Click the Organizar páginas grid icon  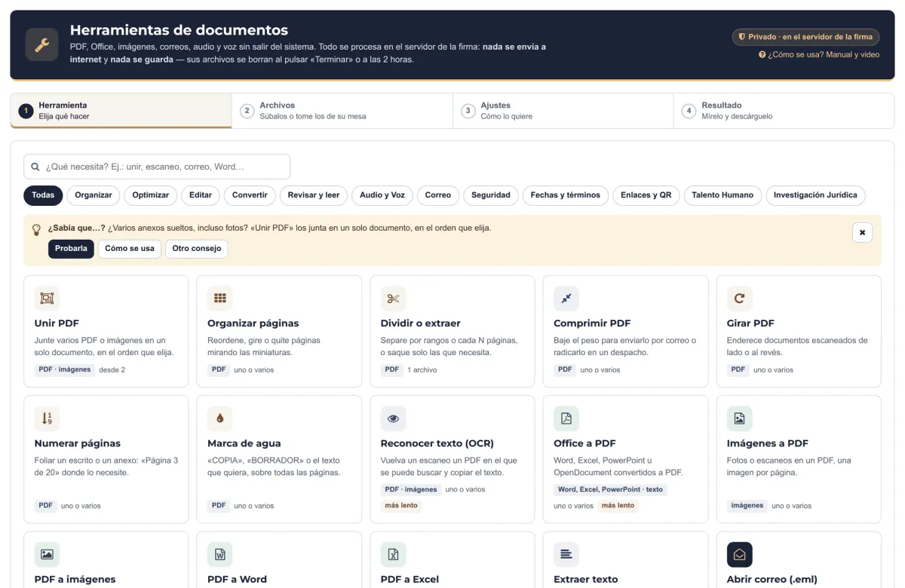click(x=219, y=299)
